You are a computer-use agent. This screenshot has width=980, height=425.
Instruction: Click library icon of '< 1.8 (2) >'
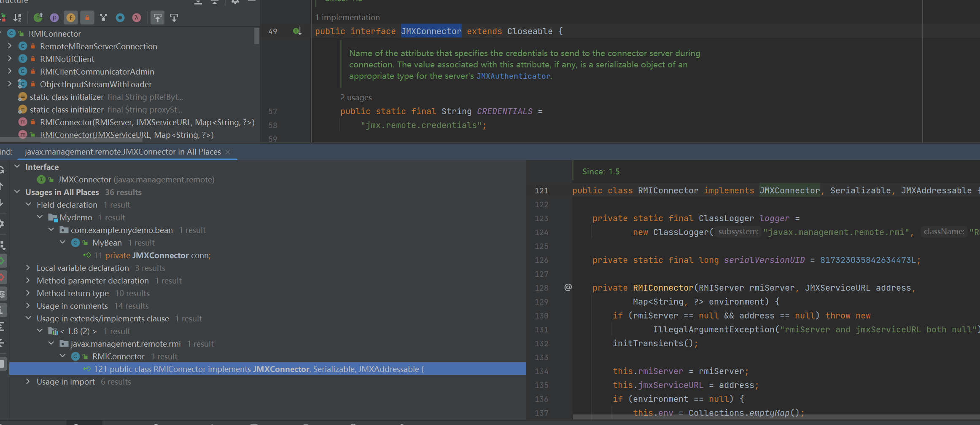53,331
